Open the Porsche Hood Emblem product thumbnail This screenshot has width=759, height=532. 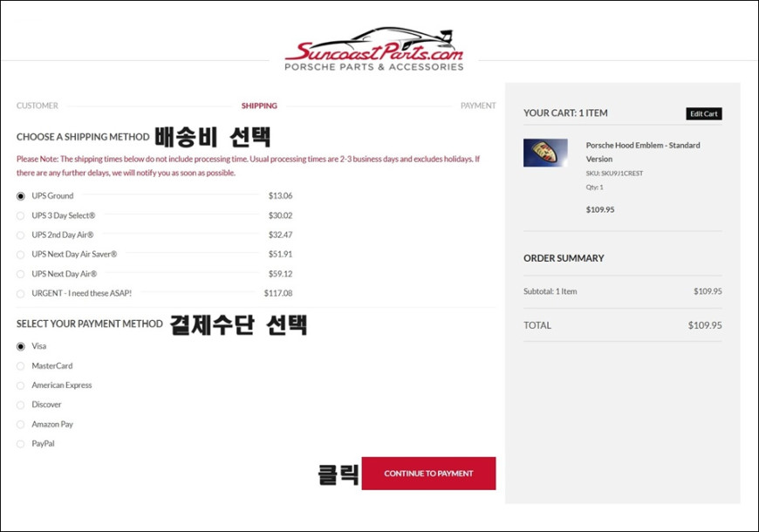coord(545,153)
